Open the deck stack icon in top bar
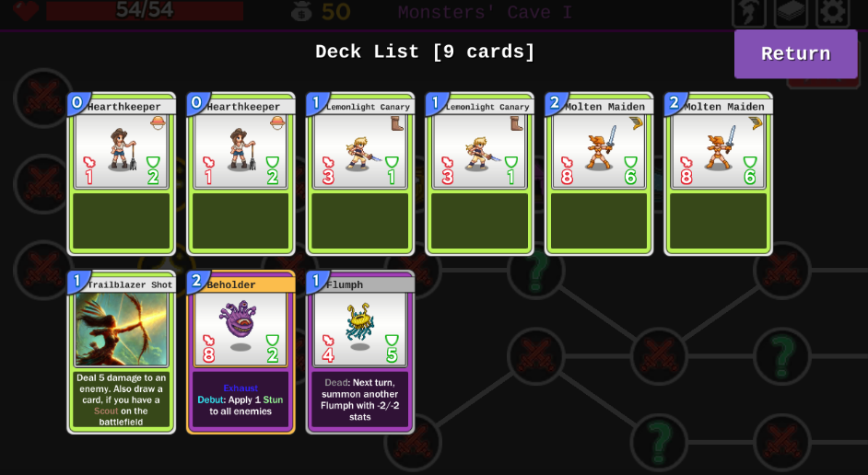The image size is (868, 475). click(791, 12)
